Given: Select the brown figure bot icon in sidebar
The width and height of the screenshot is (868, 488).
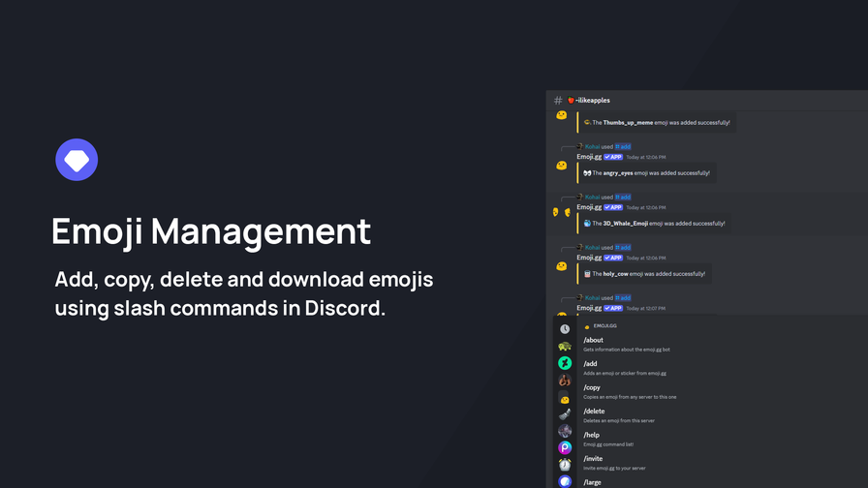Looking at the screenshot, I should coord(565,381).
